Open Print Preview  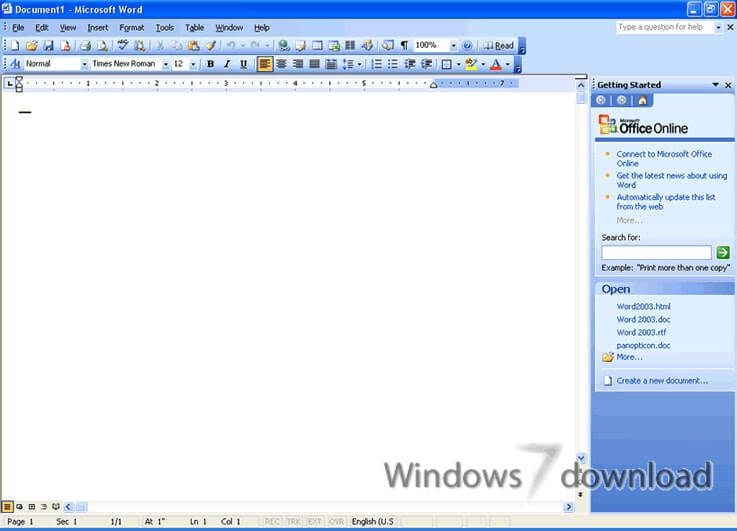point(102,46)
